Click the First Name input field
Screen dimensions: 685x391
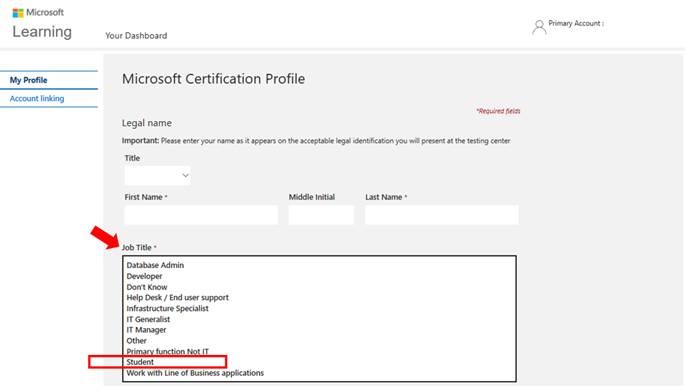click(x=201, y=215)
